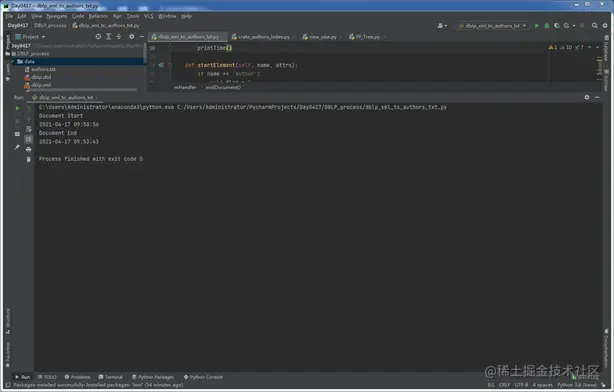Run the dblp_xml_to_authors_txt configuration
Viewport: 614px width, 392px height.
(x=537, y=25)
